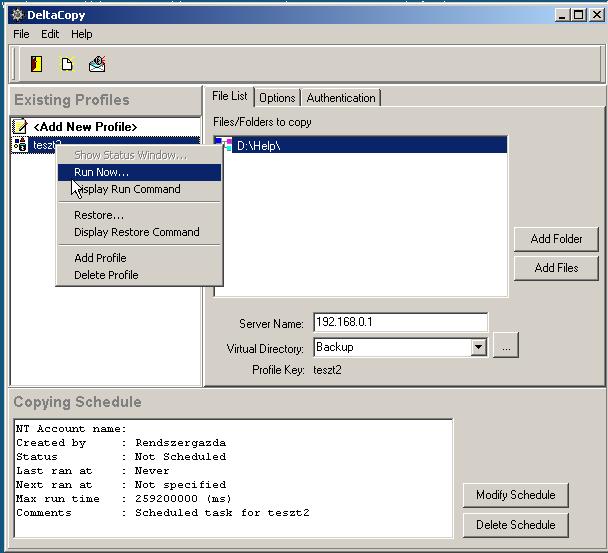Click the email notification toolbar icon
Image resolution: width=608 pixels, height=553 pixels.
pyautogui.click(x=97, y=64)
